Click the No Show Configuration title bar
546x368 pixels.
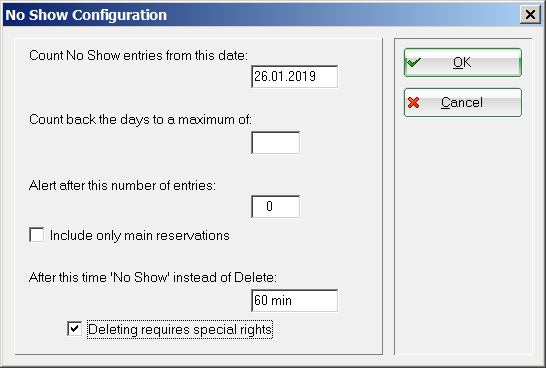261,15
